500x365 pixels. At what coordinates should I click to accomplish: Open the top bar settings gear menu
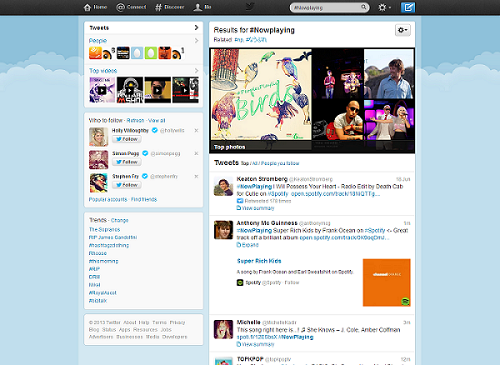tap(384, 7)
